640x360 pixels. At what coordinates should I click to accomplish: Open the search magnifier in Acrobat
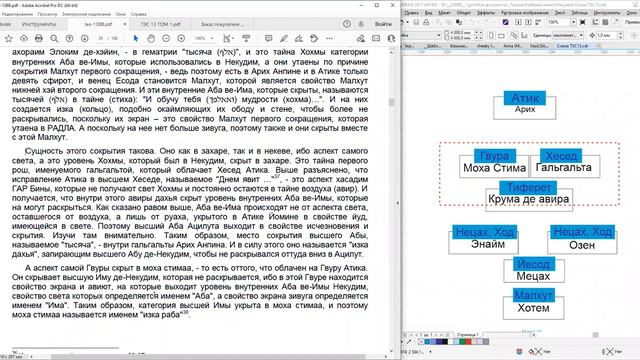pos(54,38)
